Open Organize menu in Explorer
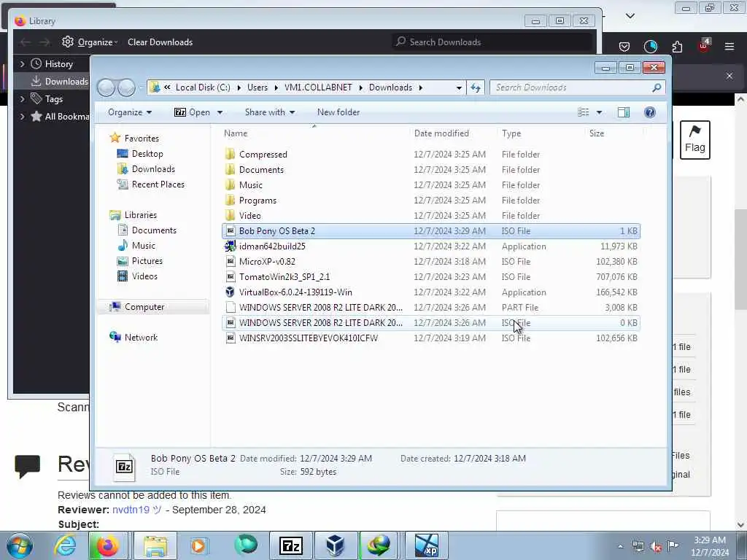The width and height of the screenshot is (747, 560). coord(130,112)
